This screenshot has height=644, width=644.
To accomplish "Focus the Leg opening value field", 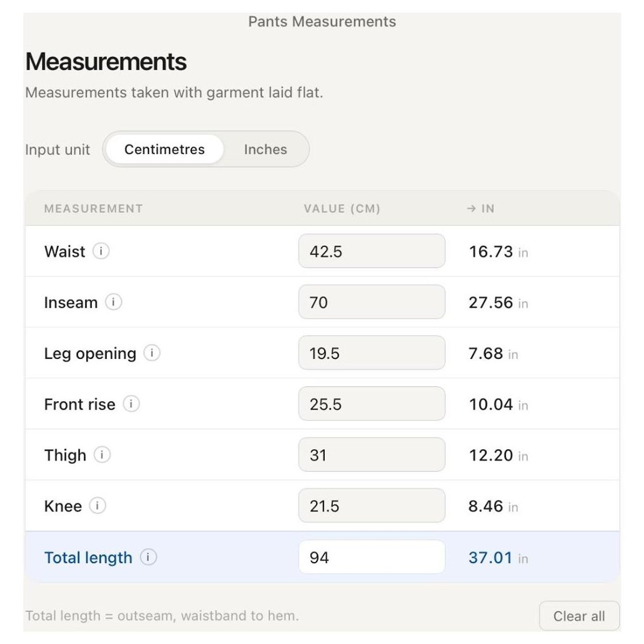I will tap(372, 353).
